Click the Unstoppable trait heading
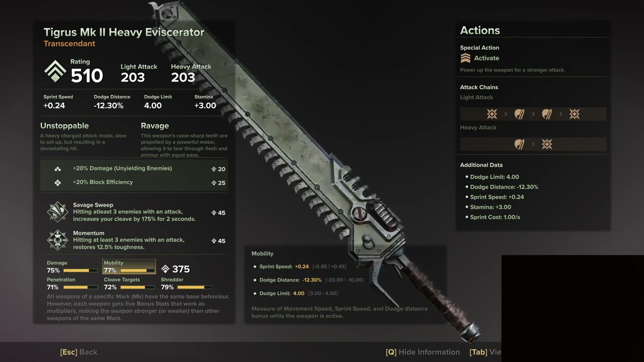 coord(64,126)
